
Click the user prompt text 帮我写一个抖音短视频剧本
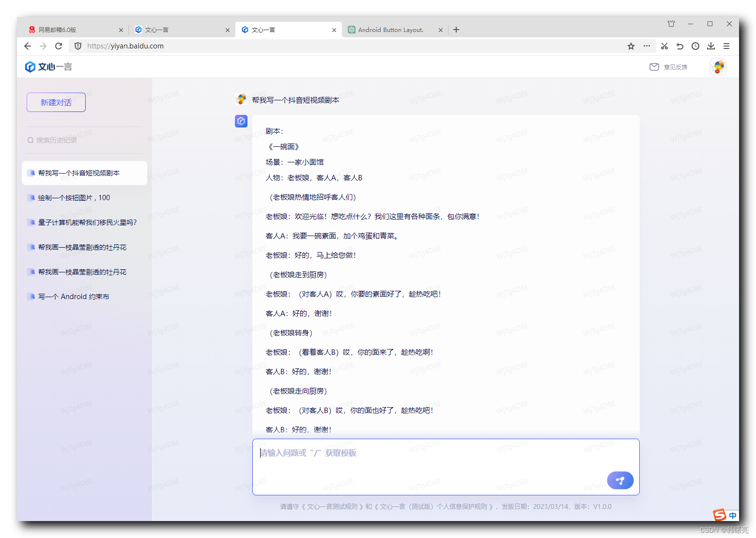pos(295,100)
